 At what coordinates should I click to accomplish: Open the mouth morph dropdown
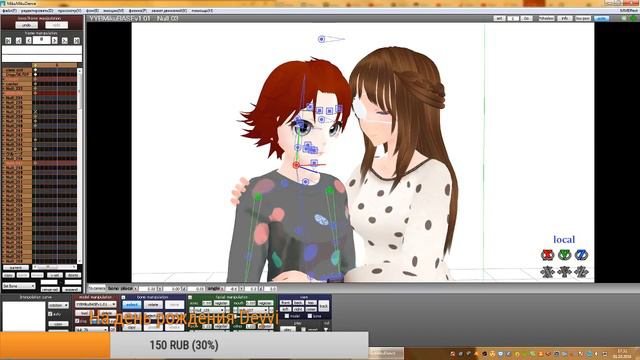click(x=252, y=311)
